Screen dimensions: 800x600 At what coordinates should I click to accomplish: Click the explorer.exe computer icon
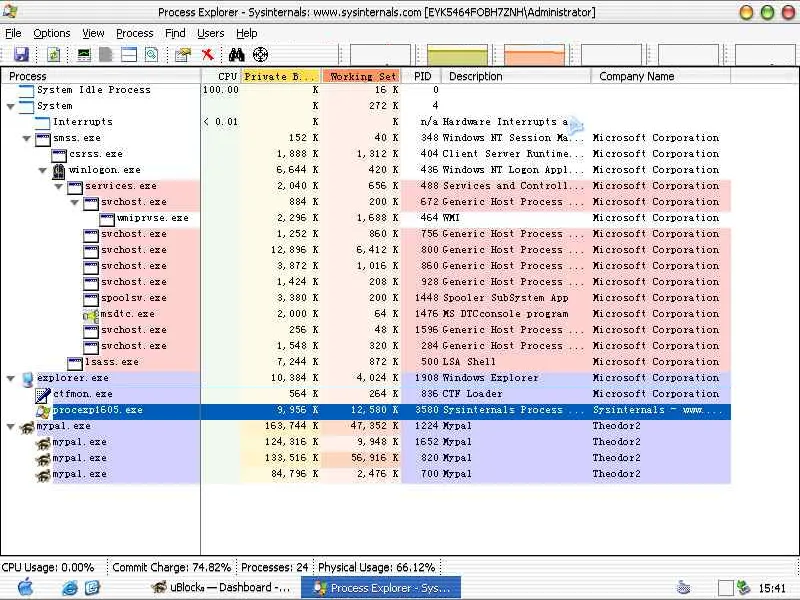27,378
